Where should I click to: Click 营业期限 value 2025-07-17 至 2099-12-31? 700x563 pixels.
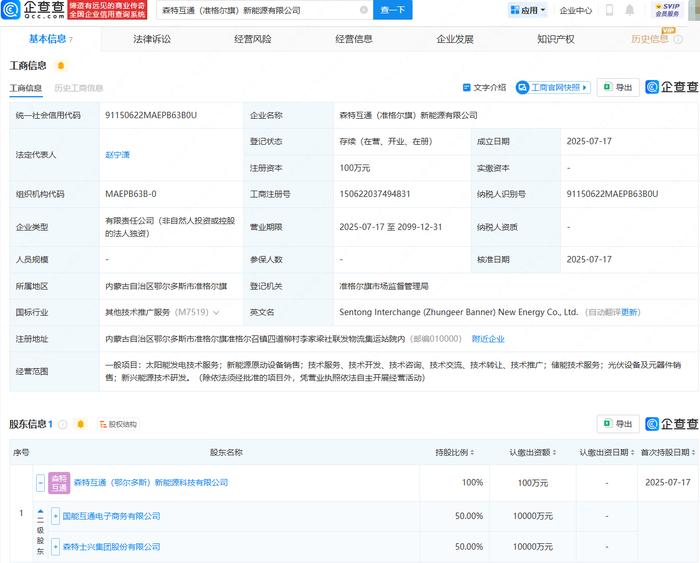(x=391, y=227)
